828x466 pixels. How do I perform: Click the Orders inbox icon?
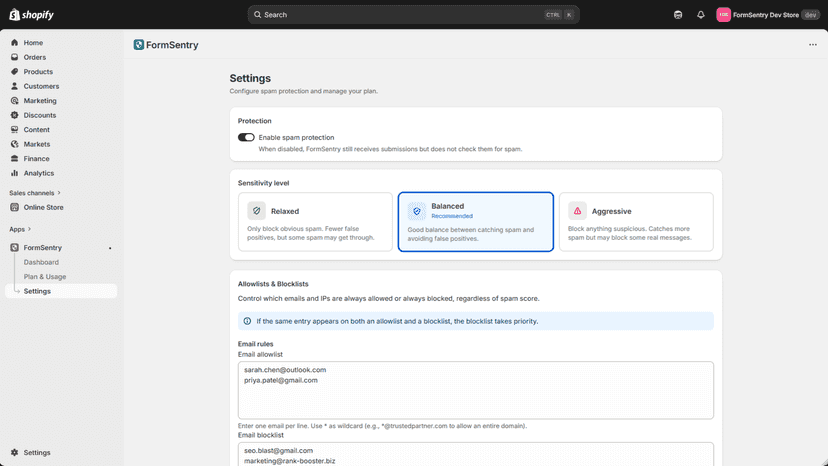point(14,57)
